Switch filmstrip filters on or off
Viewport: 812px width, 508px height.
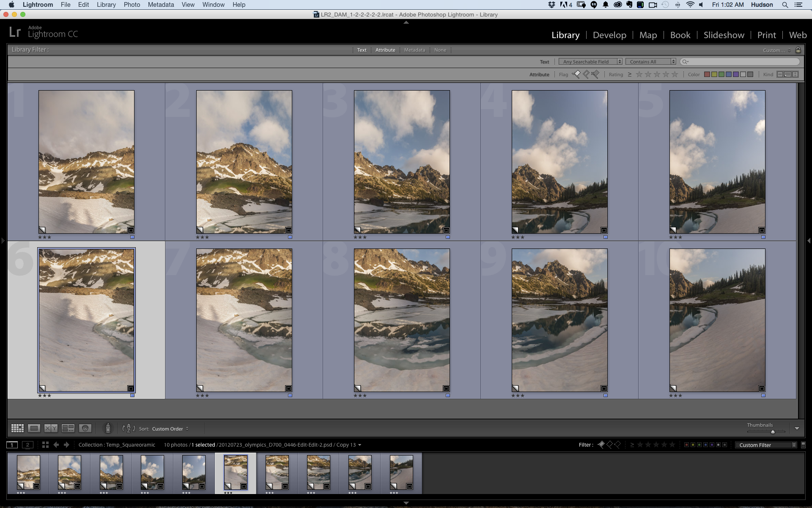click(x=803, y=445)
